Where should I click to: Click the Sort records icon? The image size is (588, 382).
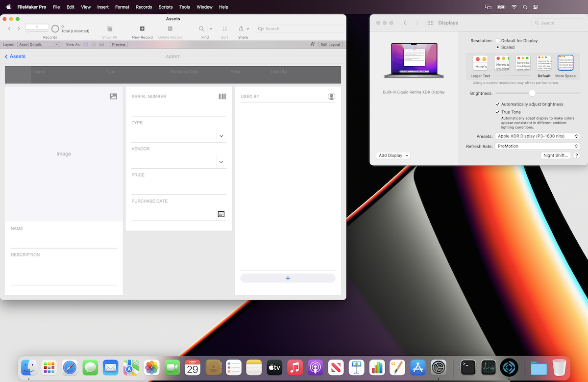click(x=224, y=29)
